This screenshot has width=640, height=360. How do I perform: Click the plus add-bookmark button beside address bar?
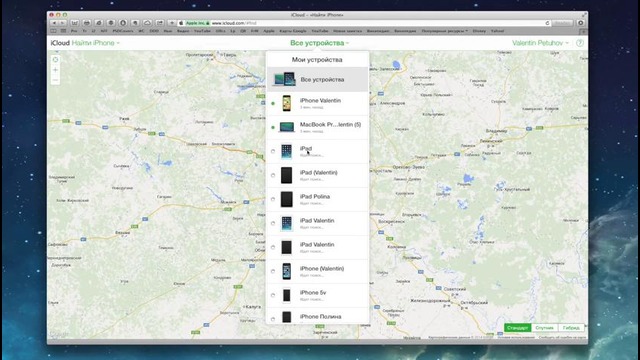point(172,23)
